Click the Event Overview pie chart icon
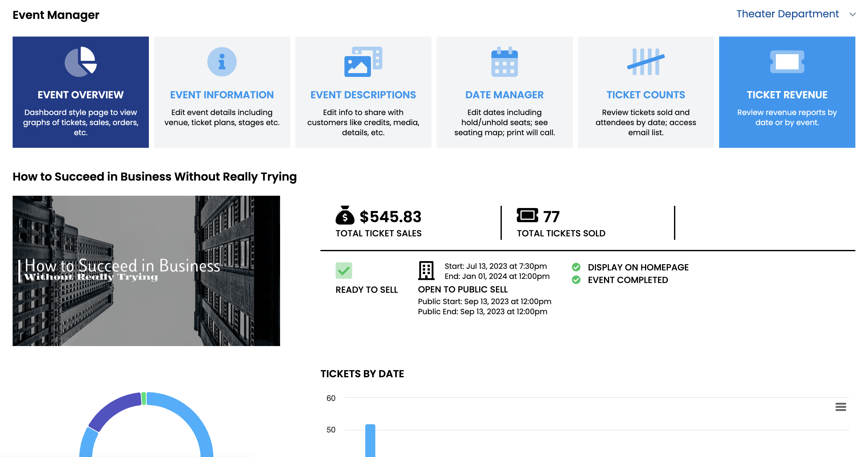 80,62
